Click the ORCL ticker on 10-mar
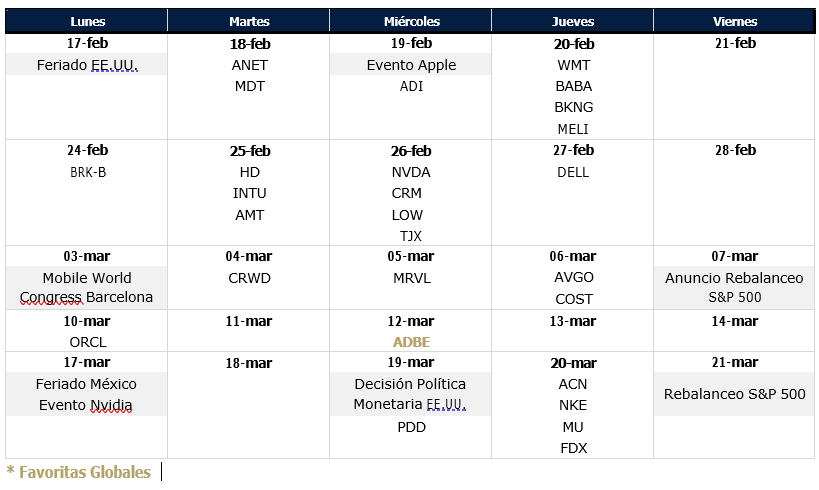Viewport: 819px width, 490px height. point(88,342)
